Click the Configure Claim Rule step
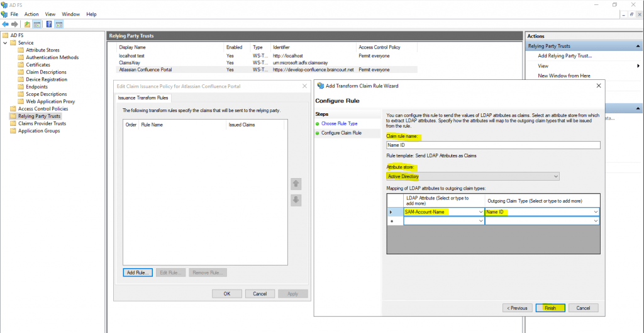Image resolution: width=644 pixels, height=333 pixels. [x=341, y=133]
